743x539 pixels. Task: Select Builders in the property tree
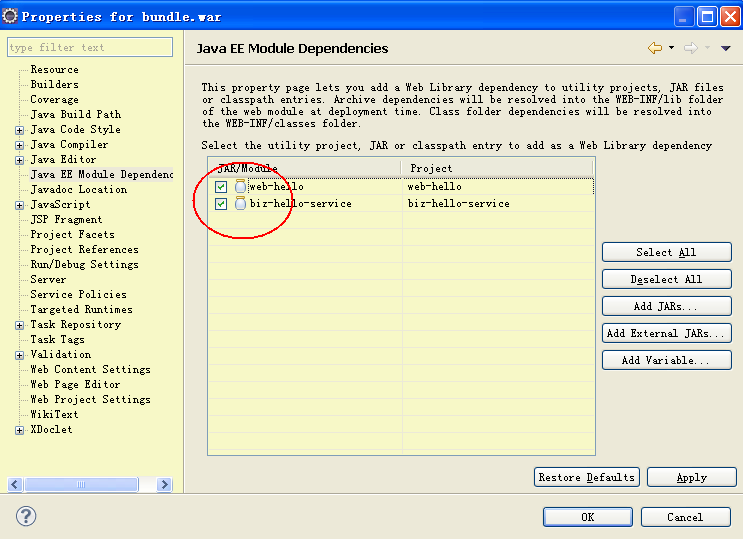(54, 84)
